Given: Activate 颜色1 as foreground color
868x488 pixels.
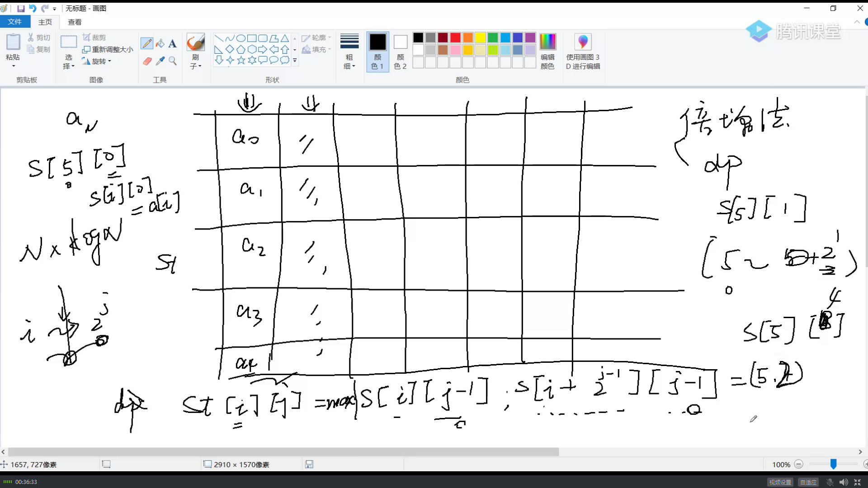Looking at the screenshot, I should point(377,51).
